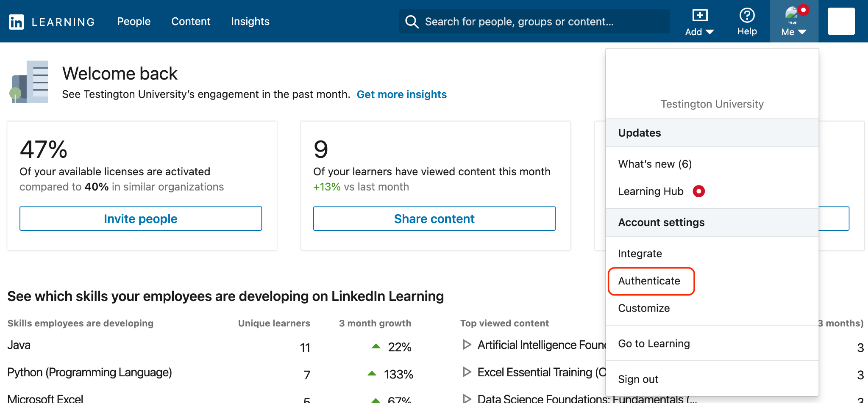Click the LEARNING brand text
Screen dimensions: 868x403
pyautogui.click(x=64, y=22)
